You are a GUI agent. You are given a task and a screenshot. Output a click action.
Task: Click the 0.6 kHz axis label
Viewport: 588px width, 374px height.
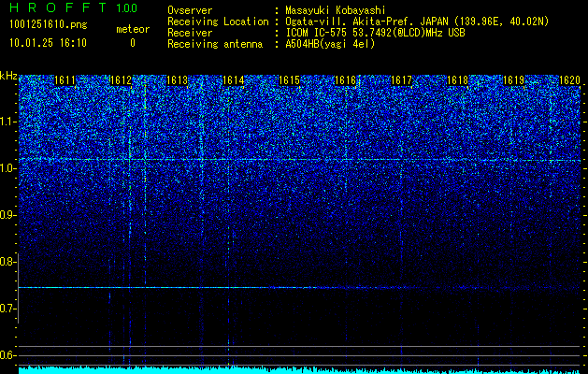pyautogui.click(x=7, y=355)
